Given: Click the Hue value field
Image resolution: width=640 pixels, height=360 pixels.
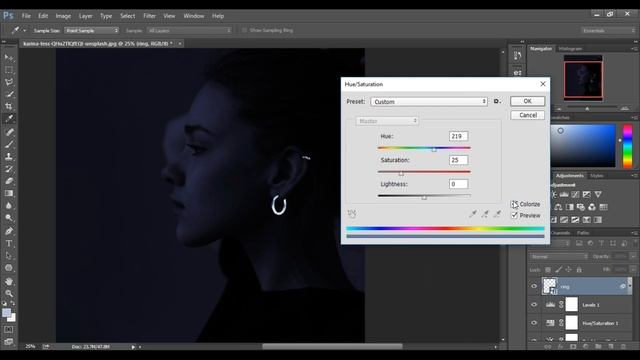Looking at the screenshot, I should tap(458, 136).
